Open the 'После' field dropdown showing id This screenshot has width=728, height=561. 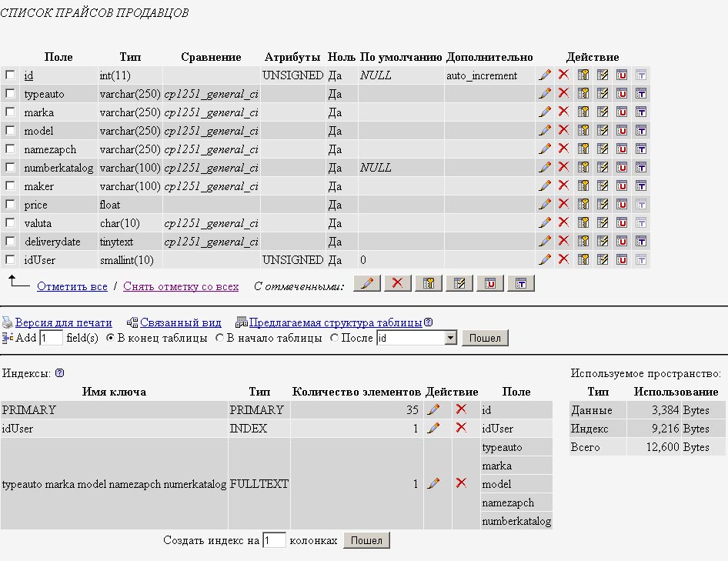point(450,338)
